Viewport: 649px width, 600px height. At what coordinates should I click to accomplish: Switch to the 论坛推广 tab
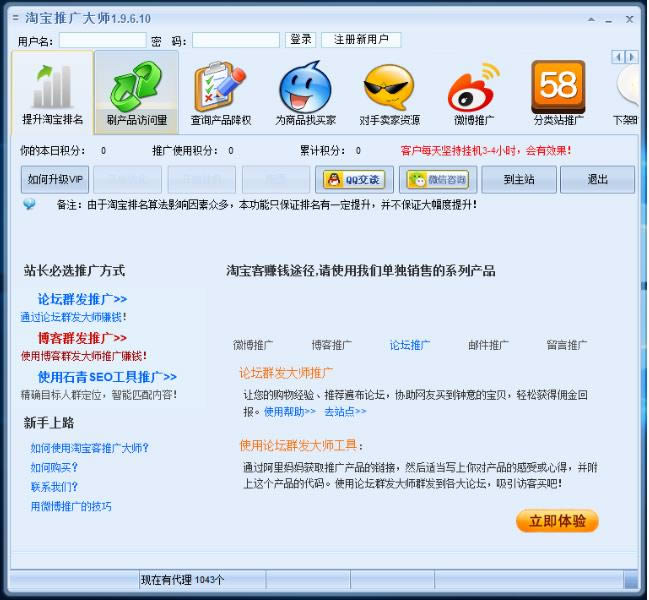pyautogui.click(x=410, y=345)
